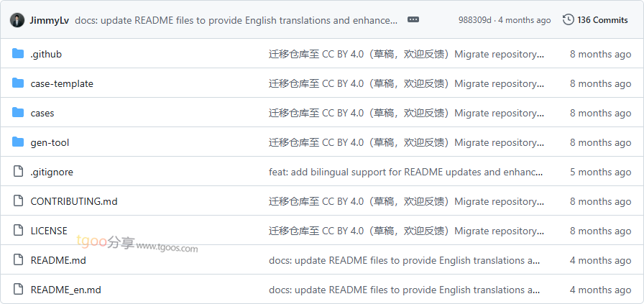Click the cases folder icon
The height and width of the screenshot is (304, 644).
(18, 113)
